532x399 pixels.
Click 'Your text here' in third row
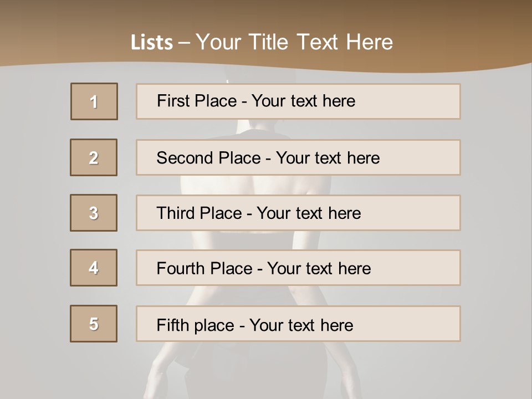tap(309, 213)
